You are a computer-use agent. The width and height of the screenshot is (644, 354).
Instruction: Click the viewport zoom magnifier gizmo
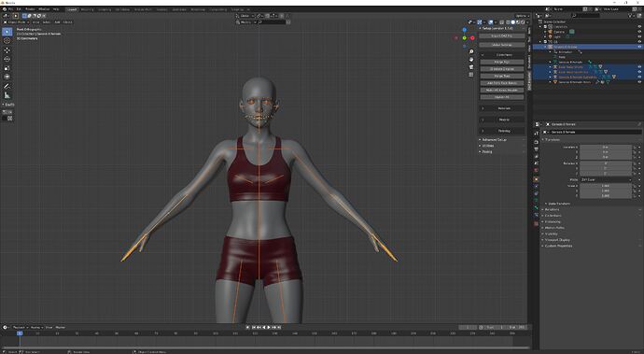471,51
